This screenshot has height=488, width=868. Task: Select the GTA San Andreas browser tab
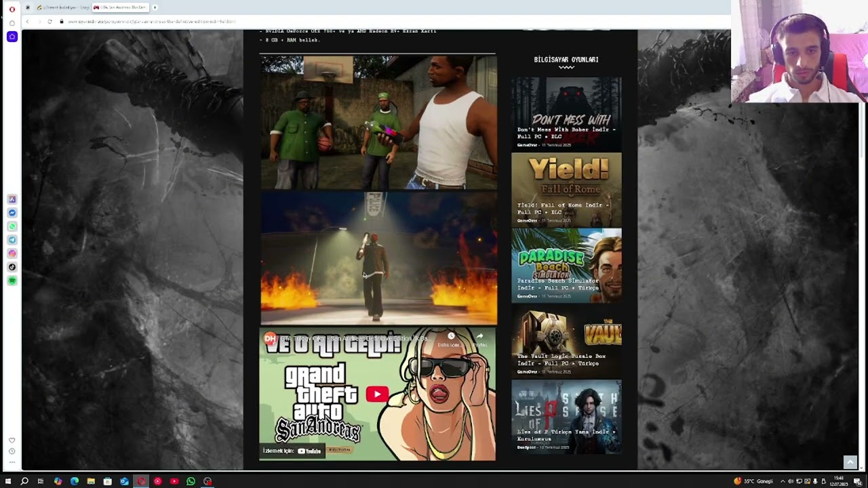[119, 7]
